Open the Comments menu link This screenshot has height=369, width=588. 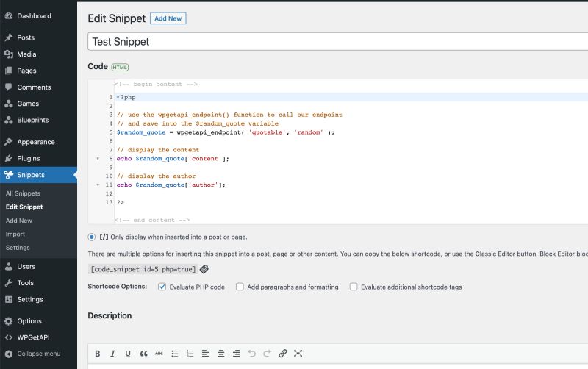[34, 87]
